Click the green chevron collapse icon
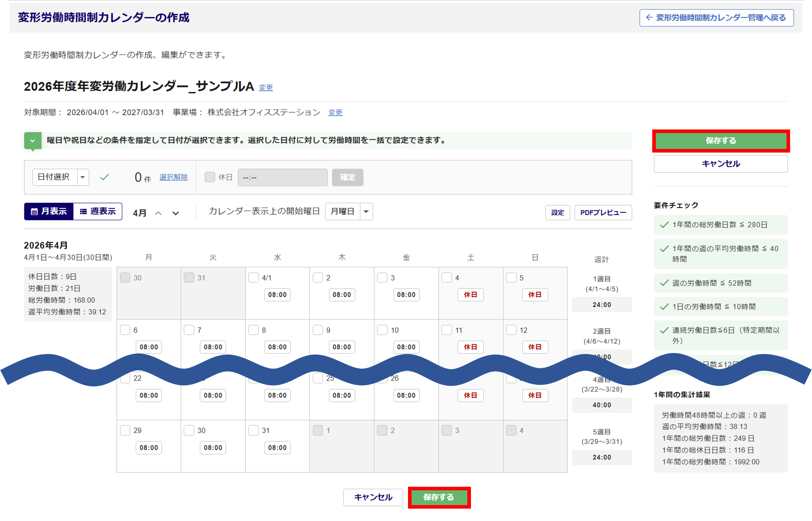812x521 pixels. (x=33, y=141)
